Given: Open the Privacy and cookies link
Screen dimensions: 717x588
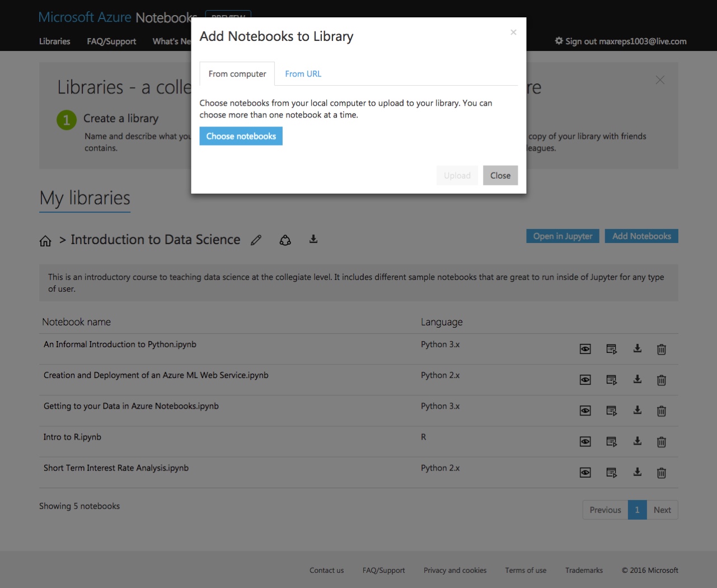Looking at the screenshot, I should (x=455, y=570).
